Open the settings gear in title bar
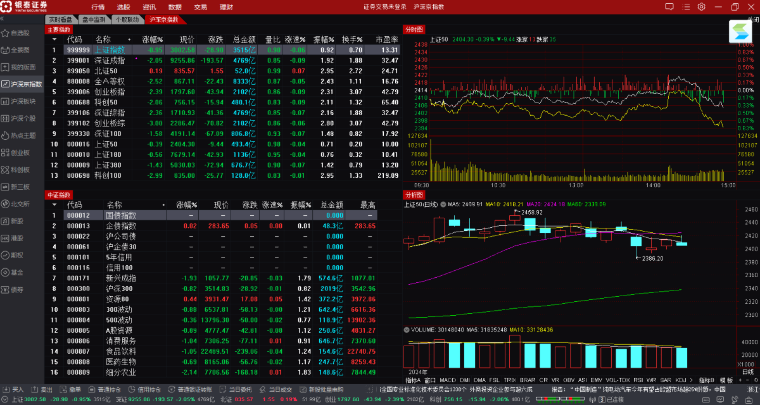 coord(701,7)
